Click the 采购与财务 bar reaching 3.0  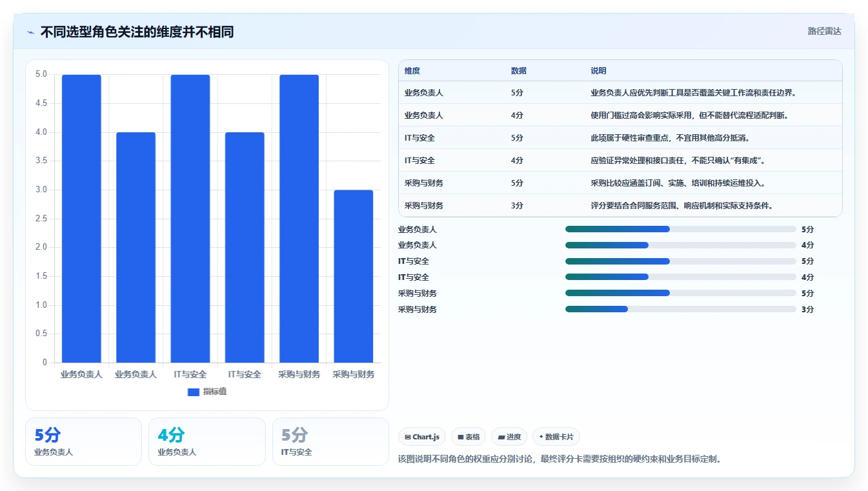click(353, 276)
